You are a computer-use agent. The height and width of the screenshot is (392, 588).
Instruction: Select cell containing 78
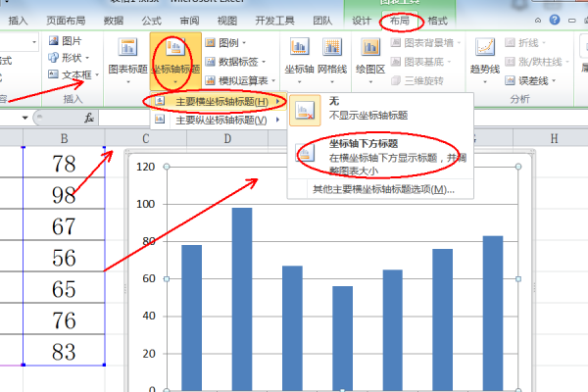click(x=64, y=162)
